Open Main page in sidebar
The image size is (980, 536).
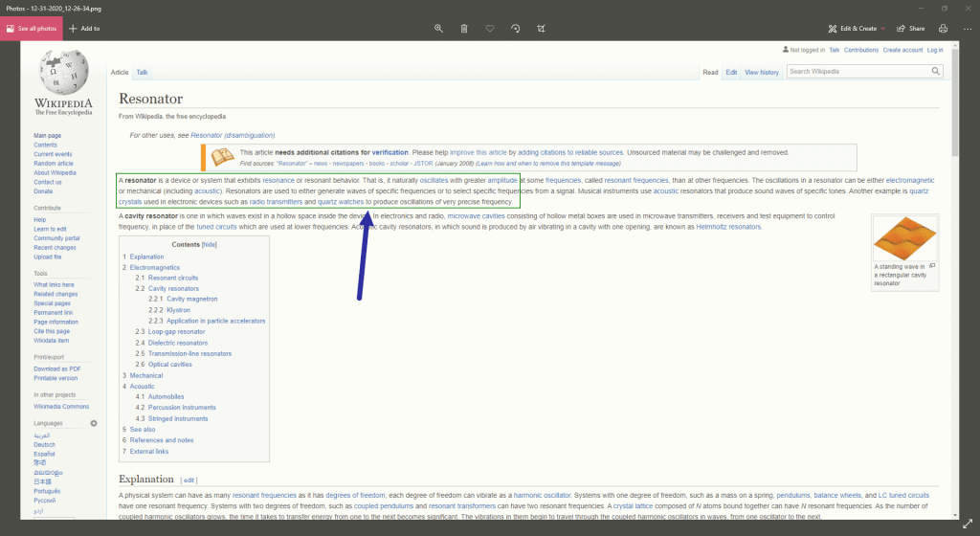tap(48, 136)
